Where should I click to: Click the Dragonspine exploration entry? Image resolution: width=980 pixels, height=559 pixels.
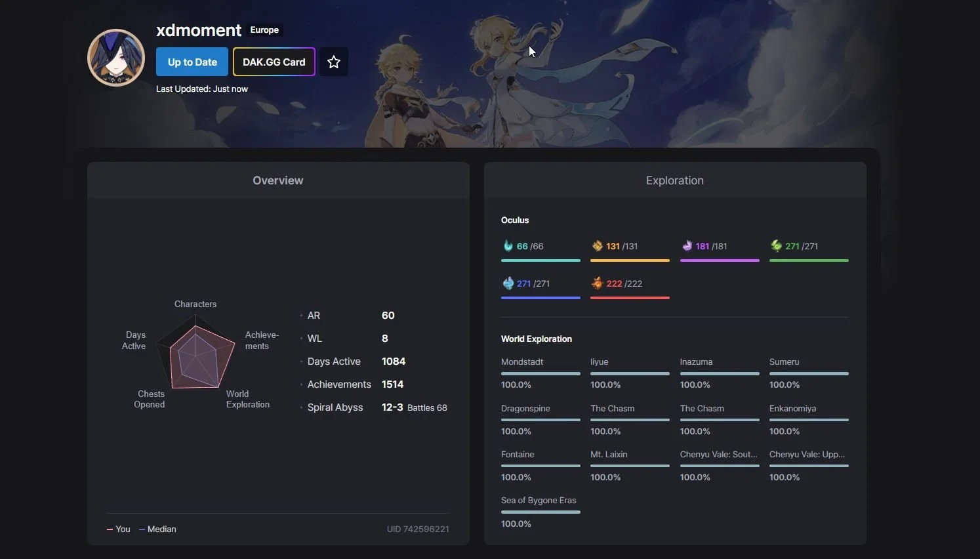click(541, 420)
